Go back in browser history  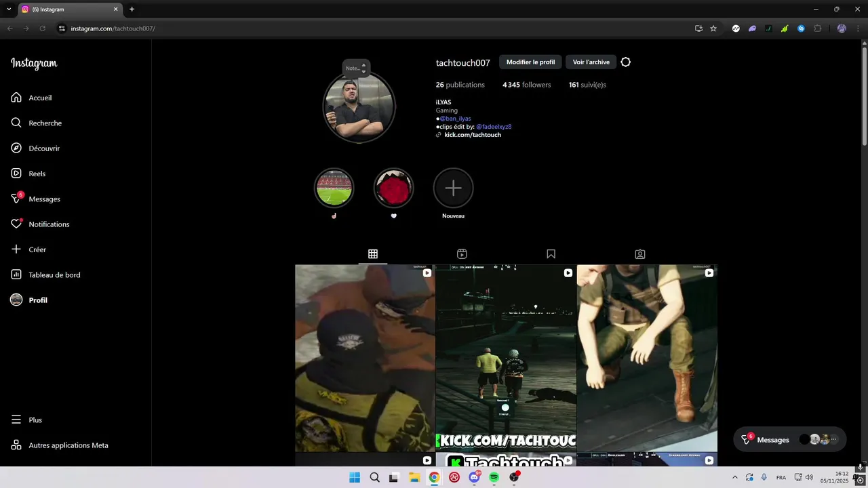9,28
